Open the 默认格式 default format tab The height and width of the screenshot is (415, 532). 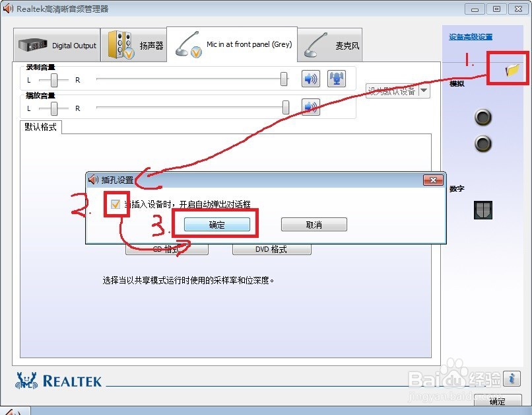point(41,127)
